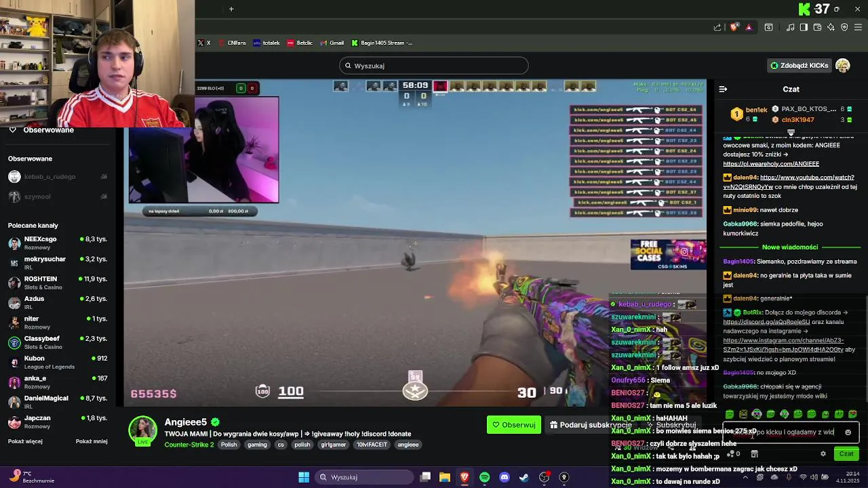Open recommended channel ROSHTEIN

point(58,283)
